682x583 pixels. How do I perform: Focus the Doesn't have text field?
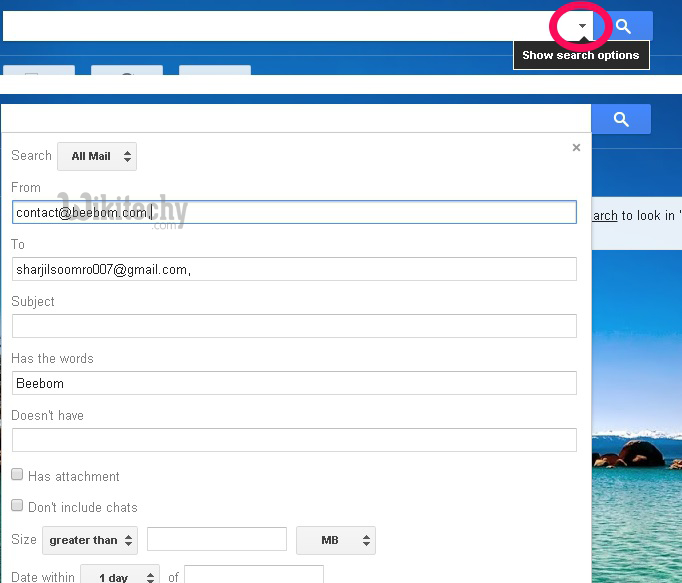point(294,440)
